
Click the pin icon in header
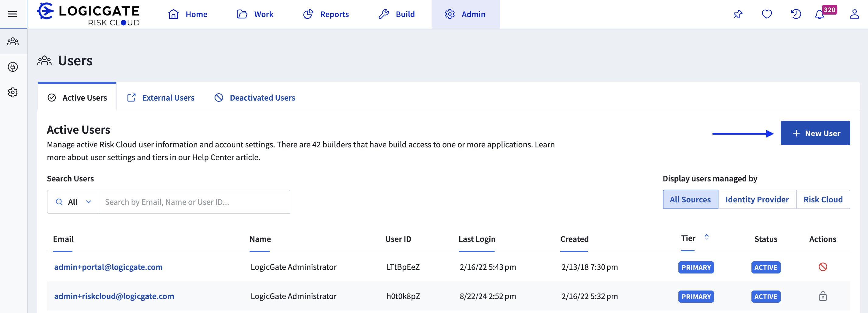click(x=738, y=14)
